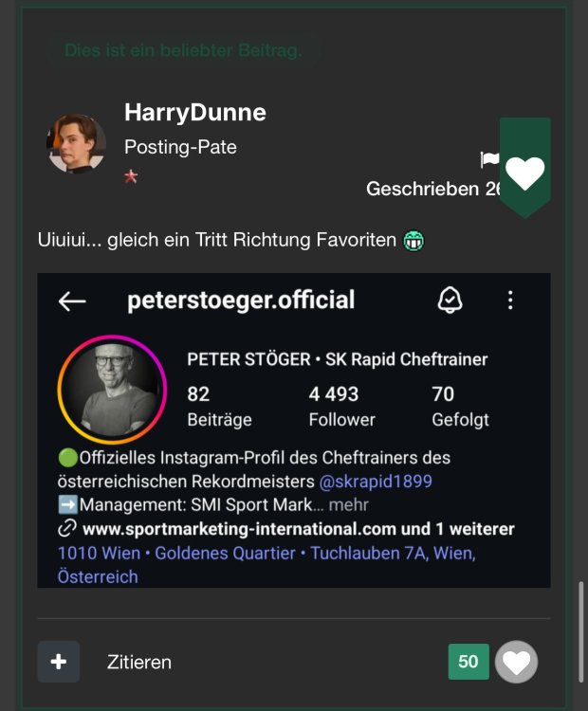This screenshot has width=588, height=711.
Task: Expand bio text with "mehr"
Action: (x=349, y=505)
